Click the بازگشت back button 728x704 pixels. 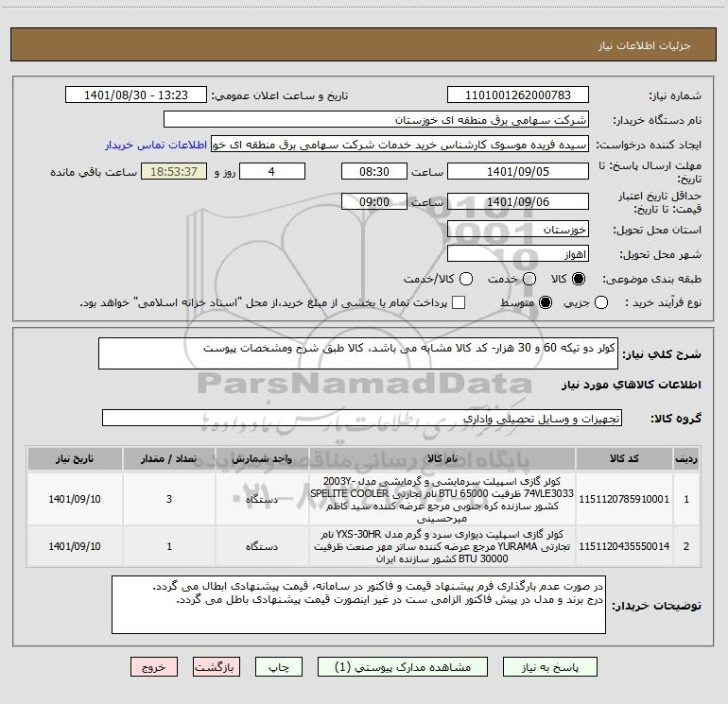[217, 667]
